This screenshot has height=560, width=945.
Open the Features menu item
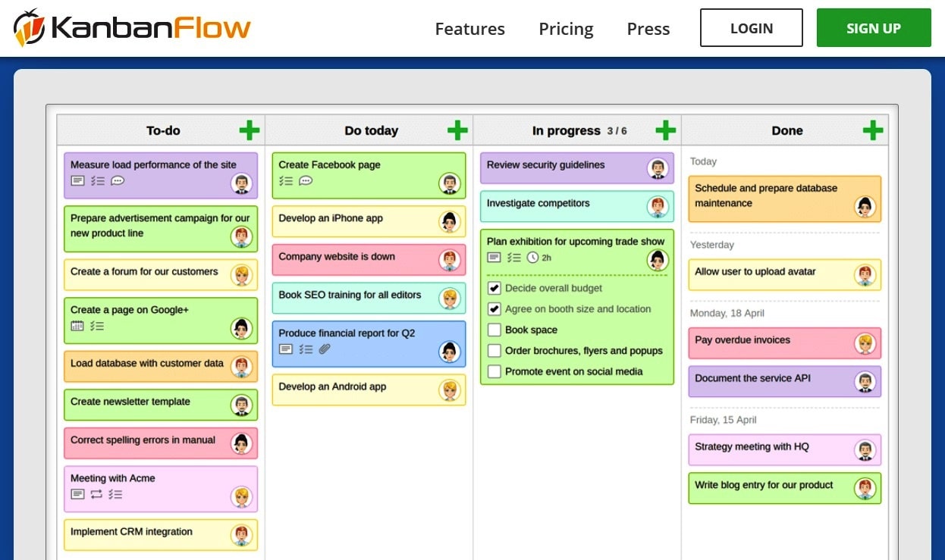[x=469, y=29]
